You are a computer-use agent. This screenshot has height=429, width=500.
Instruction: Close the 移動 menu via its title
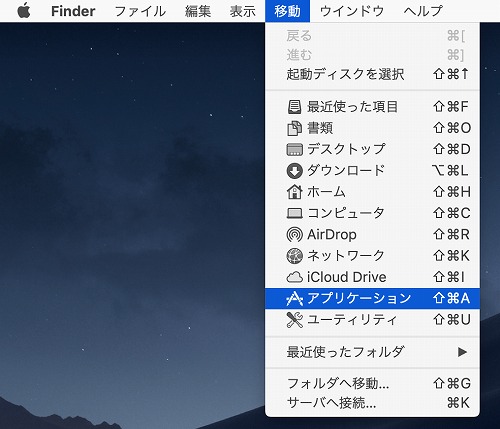point(287,11)
